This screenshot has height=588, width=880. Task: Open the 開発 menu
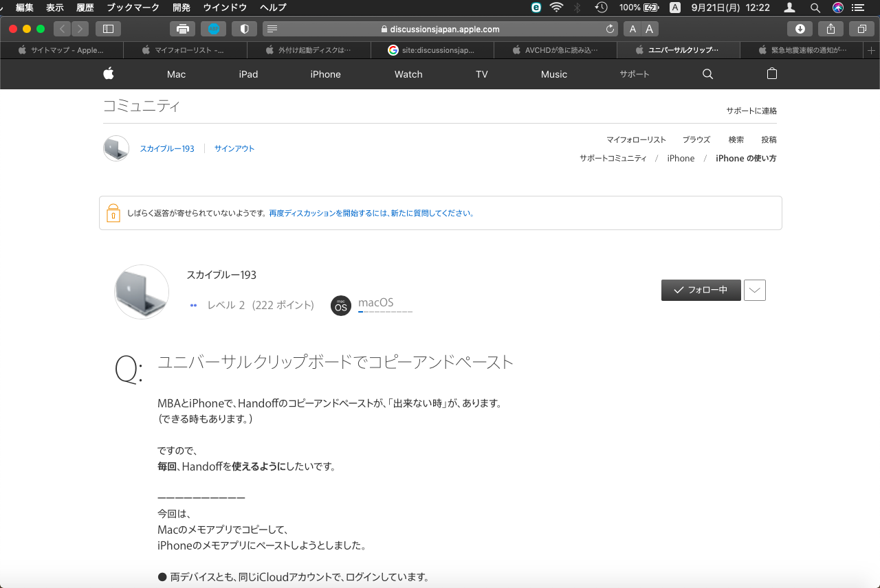click(x=181, y=8)
